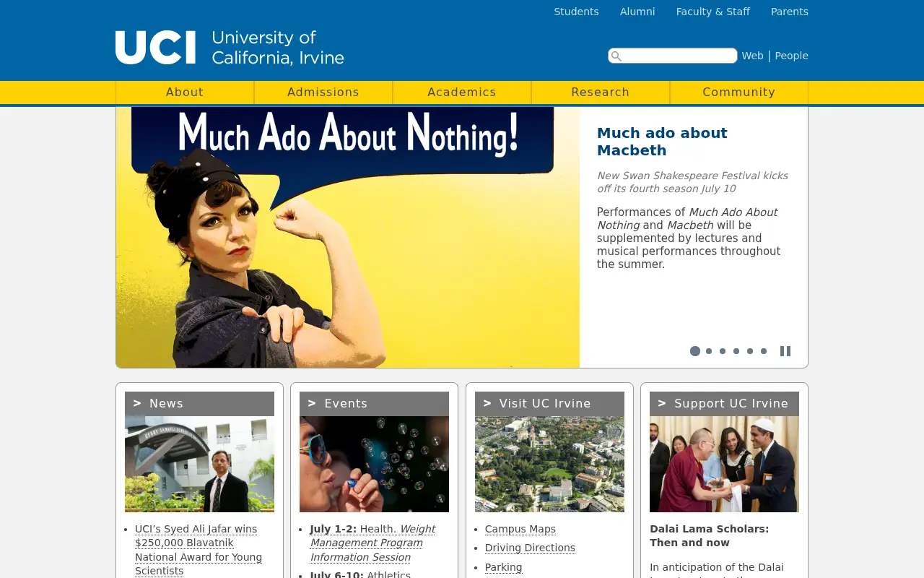This screenshot has width=924, height=578.
Task: Open the Parents link
Action: [790, 12]
